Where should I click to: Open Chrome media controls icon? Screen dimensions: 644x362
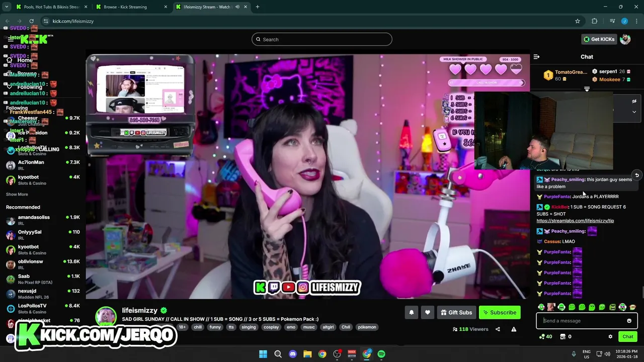tap(612, 21)
